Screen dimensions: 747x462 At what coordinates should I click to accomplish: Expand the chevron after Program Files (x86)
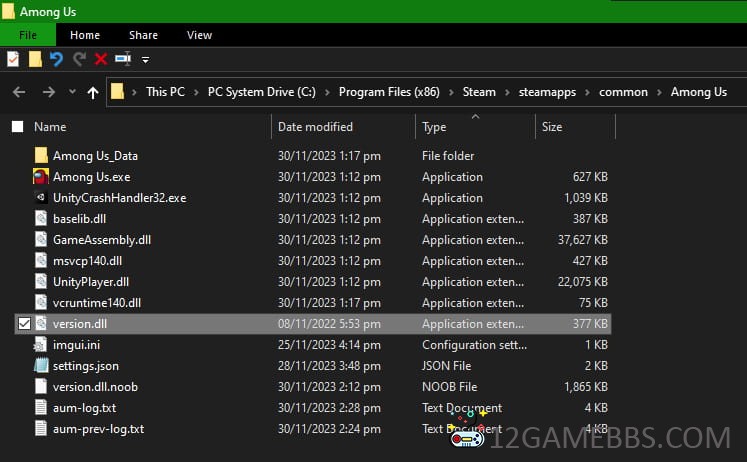(x=451, y=92)
